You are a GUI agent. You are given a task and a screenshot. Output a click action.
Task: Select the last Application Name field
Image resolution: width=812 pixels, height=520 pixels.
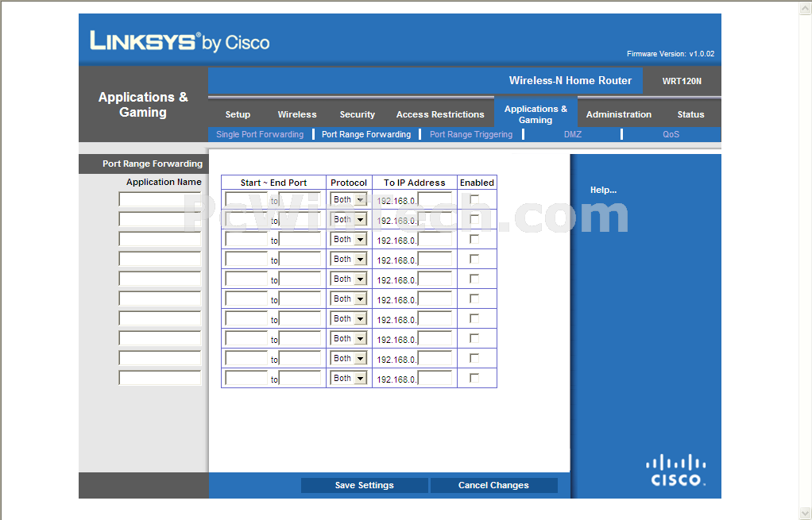(x=160, y=378)
